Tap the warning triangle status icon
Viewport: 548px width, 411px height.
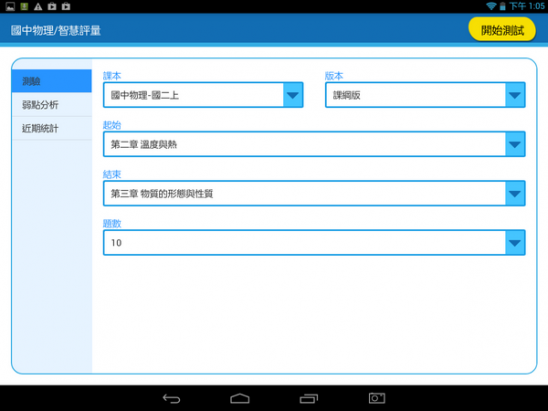pos(38,6)
